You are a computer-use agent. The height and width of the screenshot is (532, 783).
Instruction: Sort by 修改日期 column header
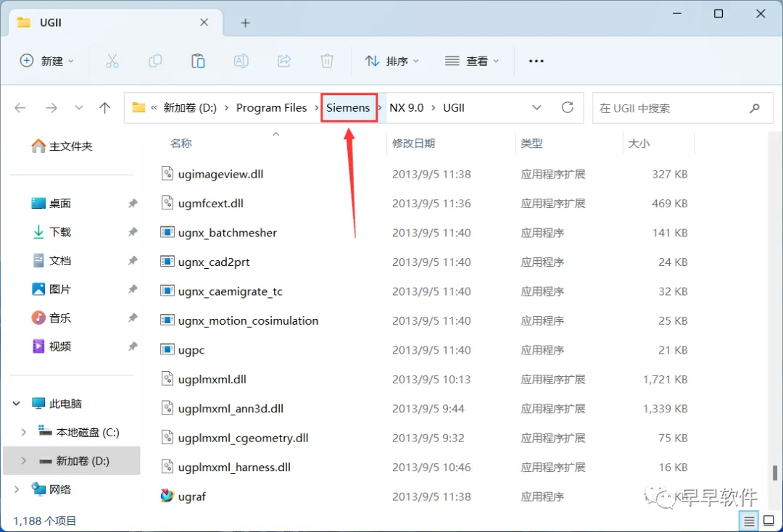click(413, 144)
